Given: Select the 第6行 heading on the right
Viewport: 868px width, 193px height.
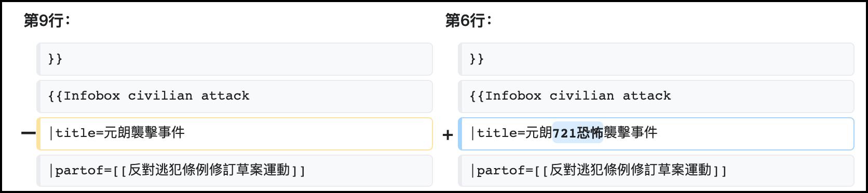Looking at the screenshot, I should pos(468,21).
